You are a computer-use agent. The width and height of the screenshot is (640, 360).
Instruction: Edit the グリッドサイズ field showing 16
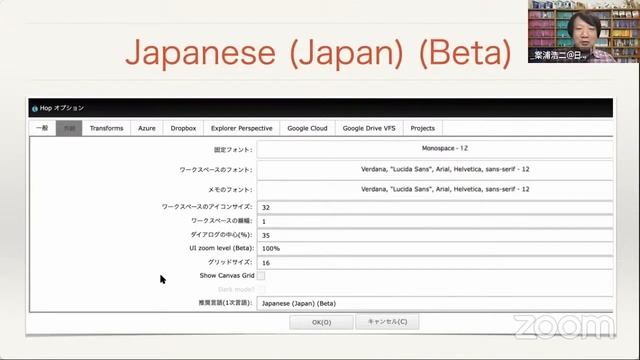435,262
